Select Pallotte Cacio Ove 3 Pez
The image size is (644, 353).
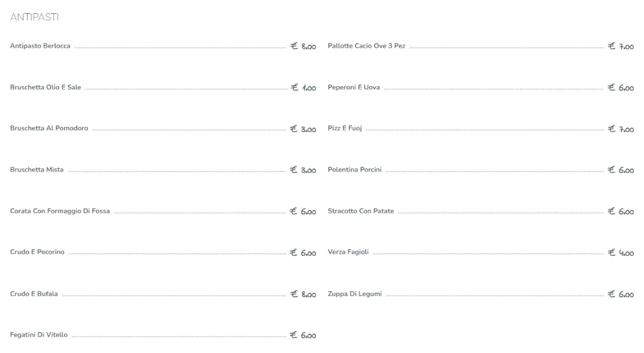coord(367,46)
